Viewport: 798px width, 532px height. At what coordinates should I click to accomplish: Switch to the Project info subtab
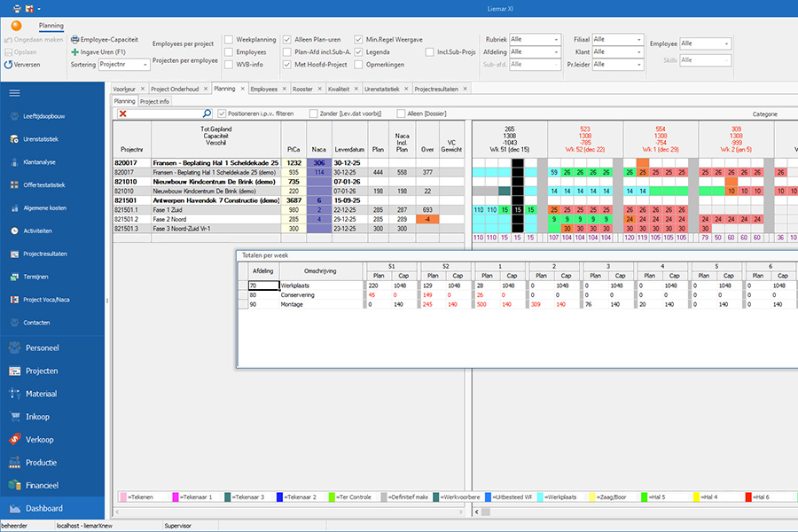pos(154,101)
